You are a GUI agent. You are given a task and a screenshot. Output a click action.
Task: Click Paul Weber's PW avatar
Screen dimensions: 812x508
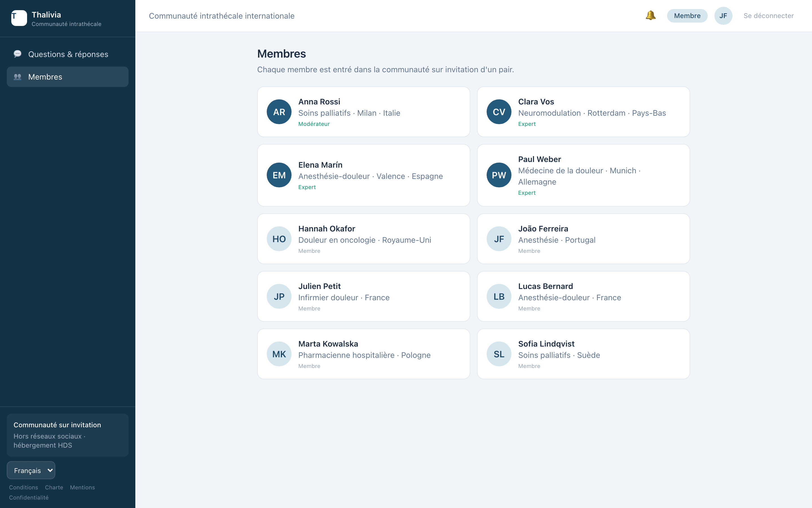pos(498,175)
